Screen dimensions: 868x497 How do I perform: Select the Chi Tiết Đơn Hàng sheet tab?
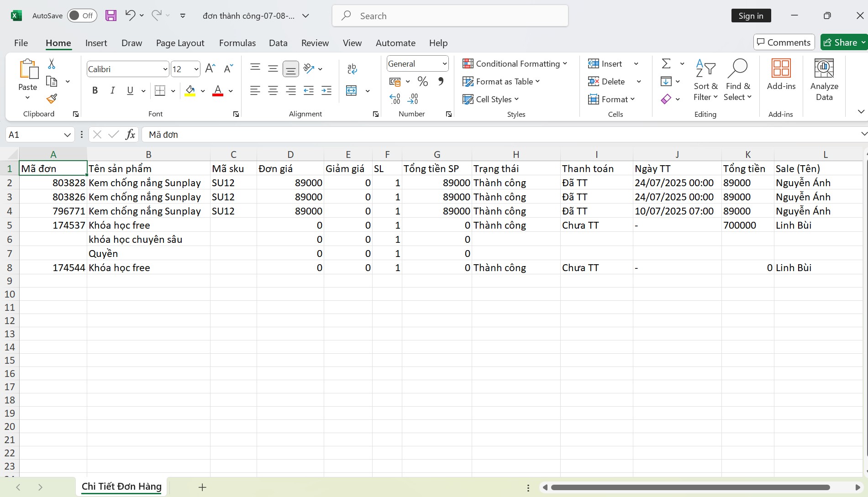click(121, 487)
